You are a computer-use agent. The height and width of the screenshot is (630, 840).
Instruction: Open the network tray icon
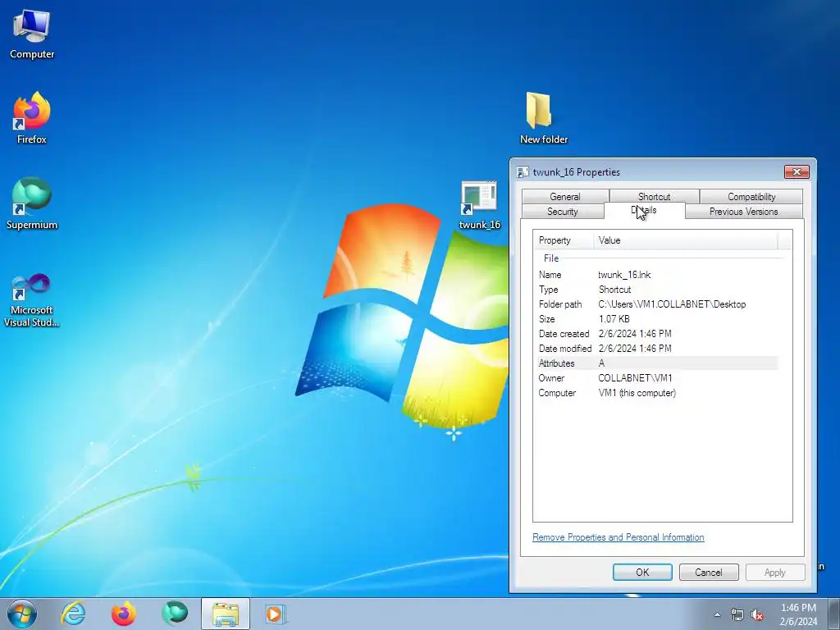coord(737,615)
